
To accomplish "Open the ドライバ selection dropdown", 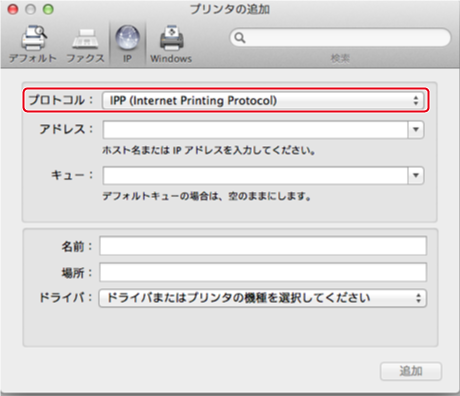I will coord(263,298).
